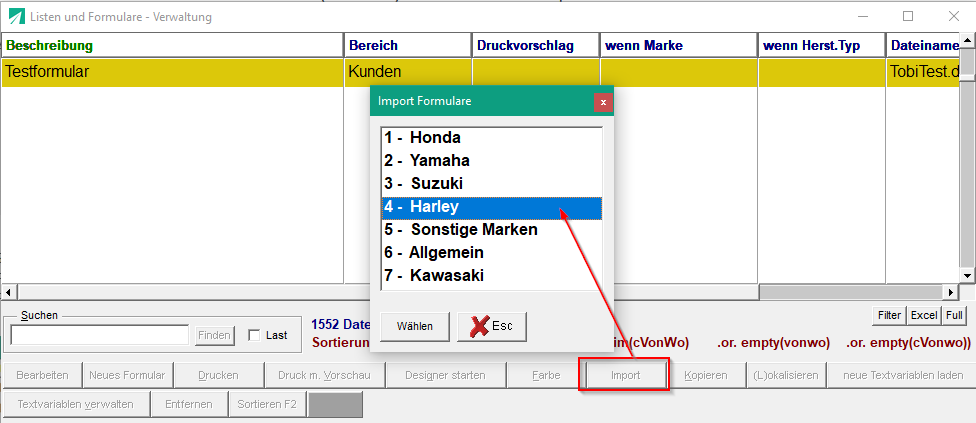
Task: Click the red X Esc button
Action: (x=492, y=327)
